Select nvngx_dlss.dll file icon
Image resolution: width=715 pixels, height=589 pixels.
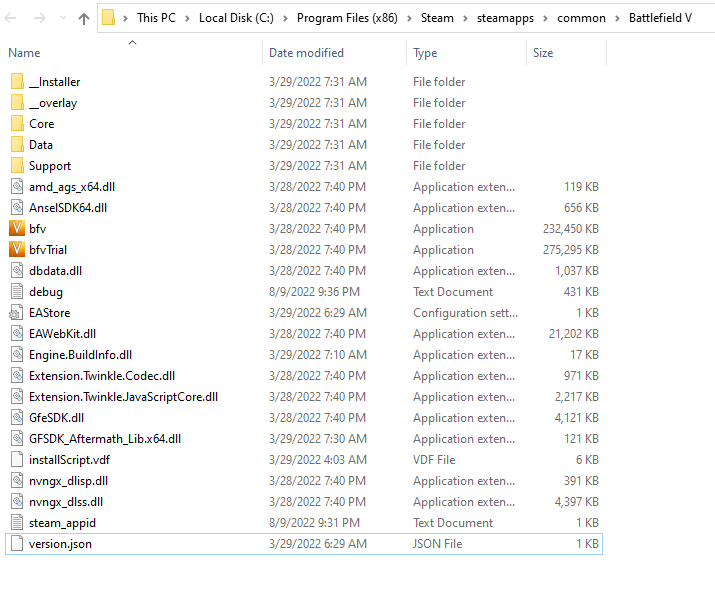point(17,501)
